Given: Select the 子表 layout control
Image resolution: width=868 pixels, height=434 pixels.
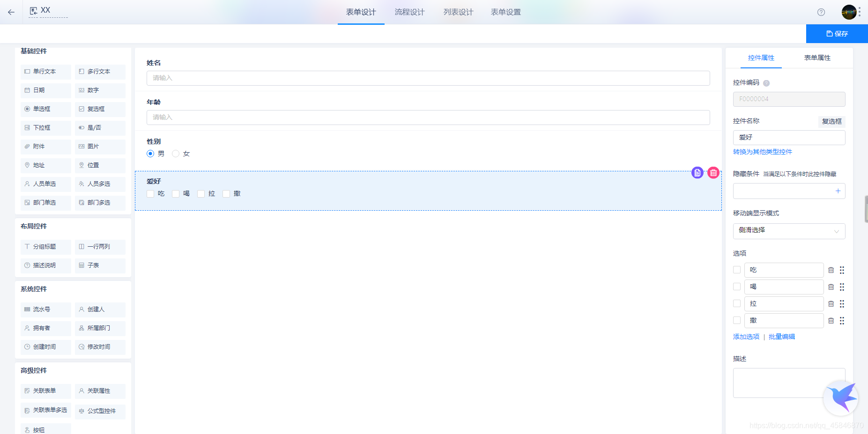Looking at the screenshot, I should (x=100, y=265).
